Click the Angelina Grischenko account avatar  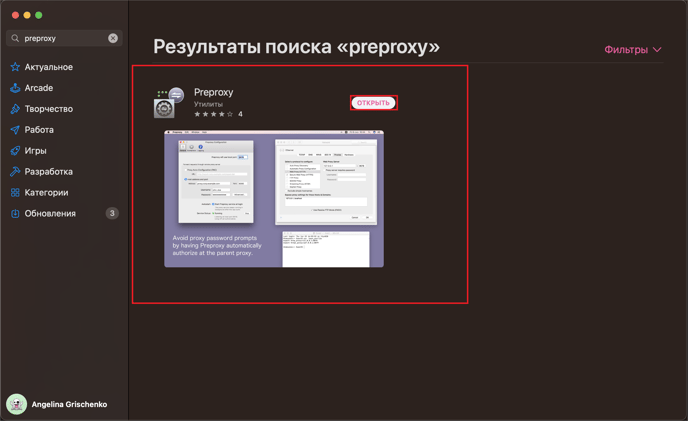tap(16, 404)
